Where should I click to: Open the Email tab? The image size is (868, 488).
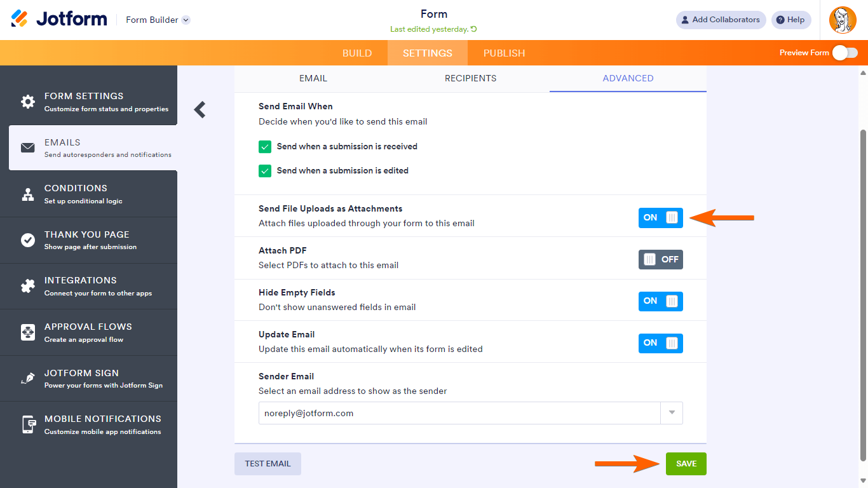(x=313, y=79)
